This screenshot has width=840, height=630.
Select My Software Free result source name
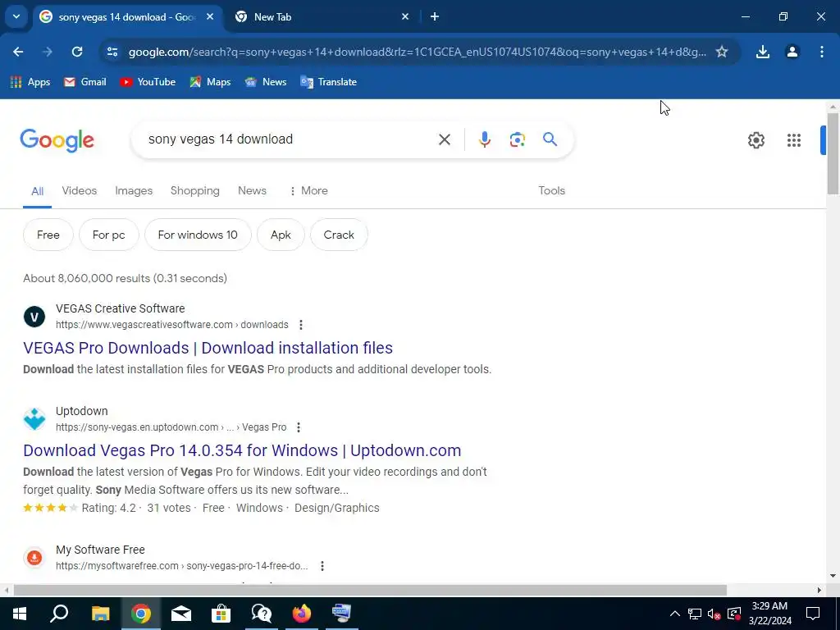coord(100,550)
